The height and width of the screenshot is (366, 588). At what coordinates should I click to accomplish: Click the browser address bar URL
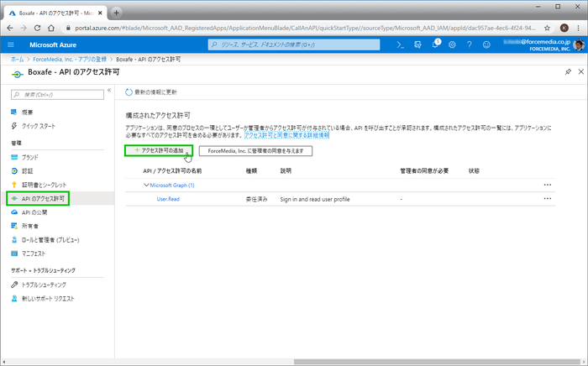(305, 28)
